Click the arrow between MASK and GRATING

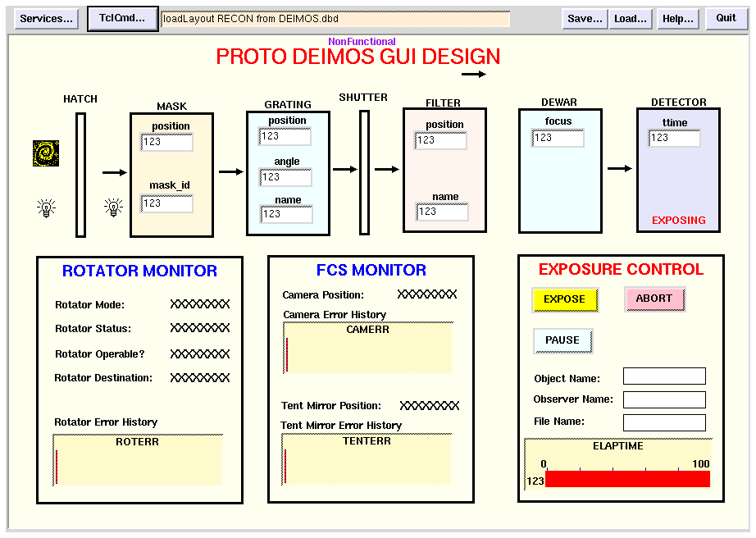(231, 172)
